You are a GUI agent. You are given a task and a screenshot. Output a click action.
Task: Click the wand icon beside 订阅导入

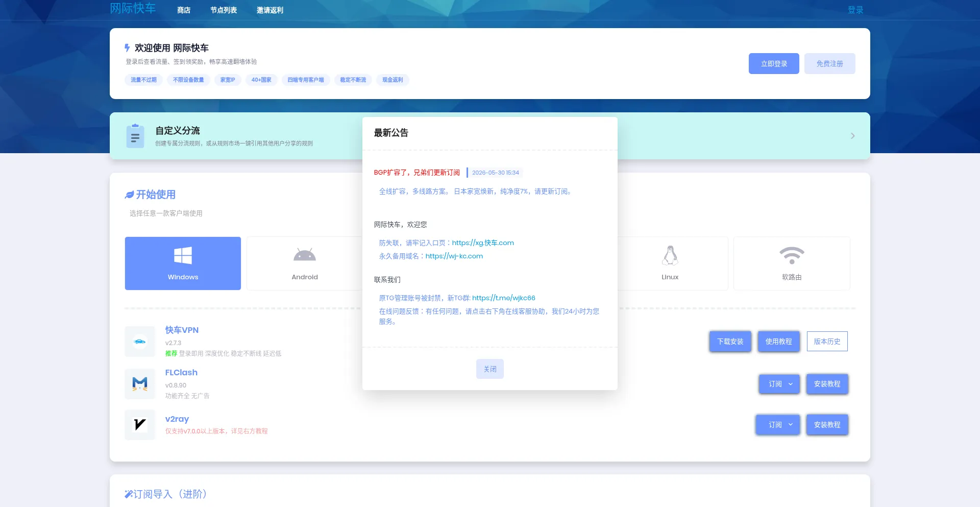coord(129,494)
